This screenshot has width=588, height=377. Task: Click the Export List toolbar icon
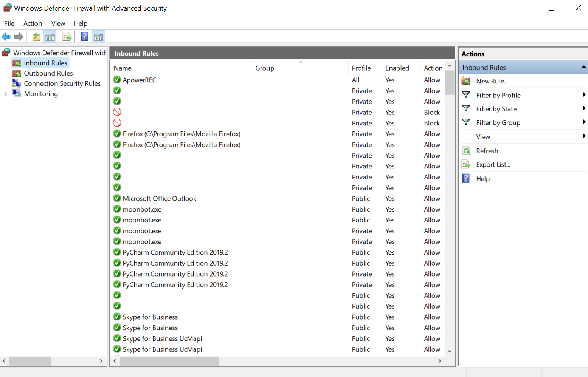(x=67, y=37)
